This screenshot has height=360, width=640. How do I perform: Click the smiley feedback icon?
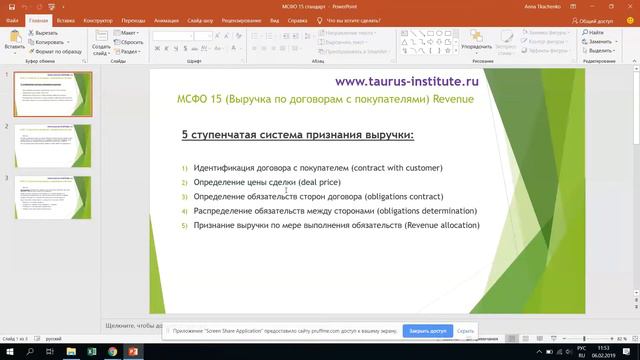point(630,20)
